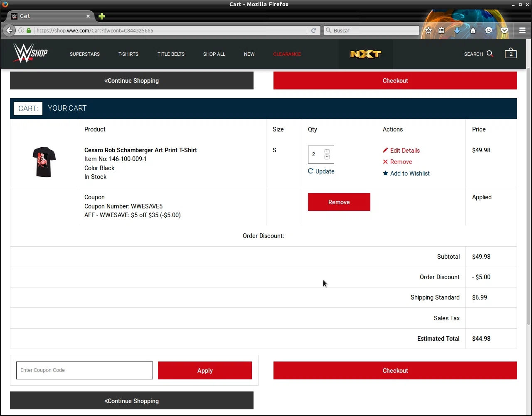532x416 pixels.
Task: Click the Update quantity link
Action: point(321,171)
